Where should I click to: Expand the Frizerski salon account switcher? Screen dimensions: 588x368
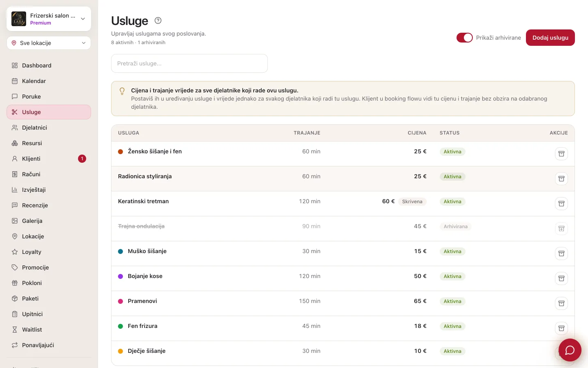pos(49,19)
